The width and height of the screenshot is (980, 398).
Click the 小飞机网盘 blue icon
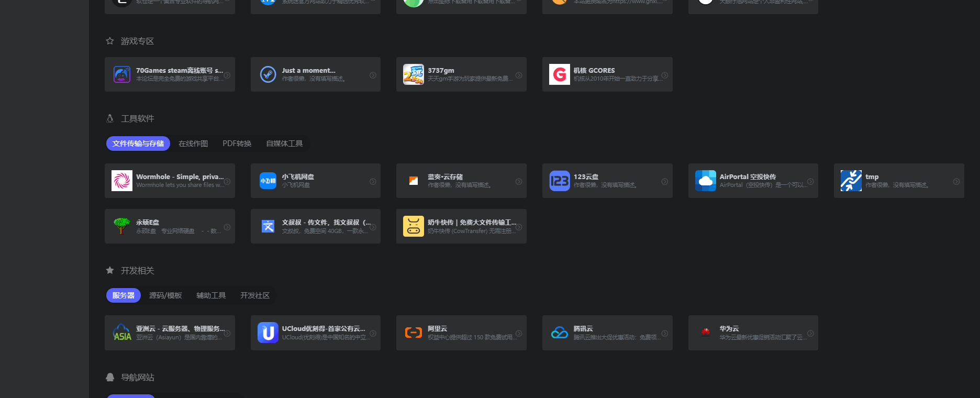[x=268, y=181]
